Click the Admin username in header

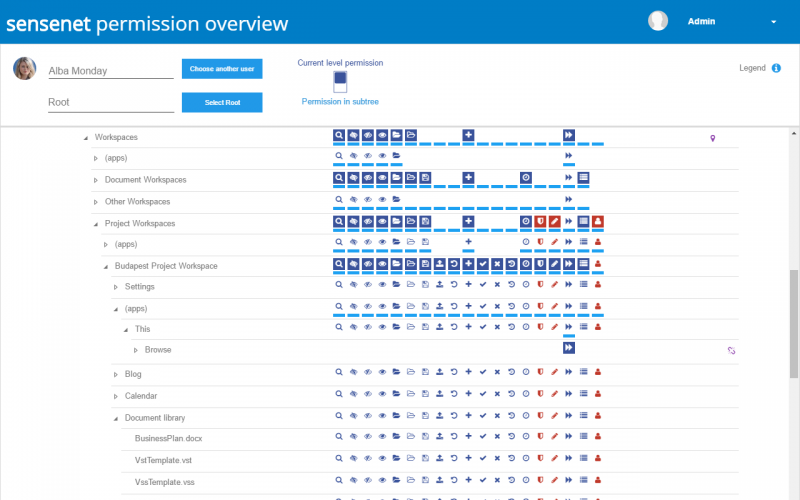pos(701,21)
